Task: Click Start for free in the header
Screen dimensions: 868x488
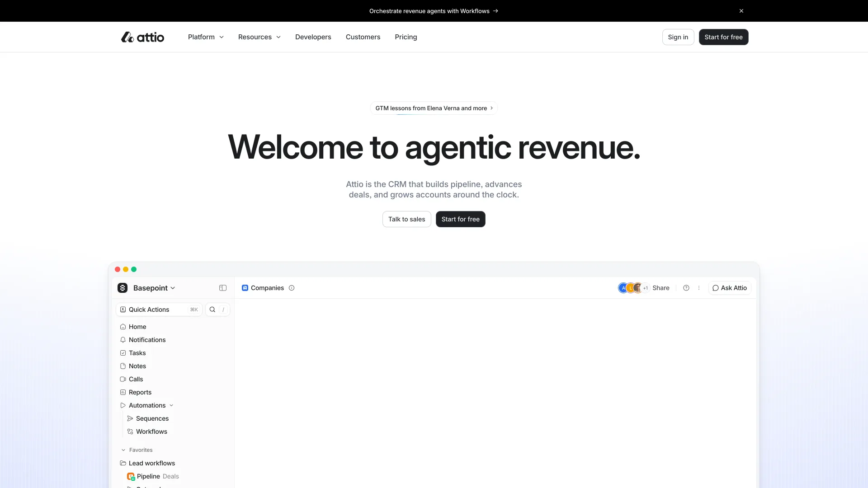Action: [x=723, y=37]
